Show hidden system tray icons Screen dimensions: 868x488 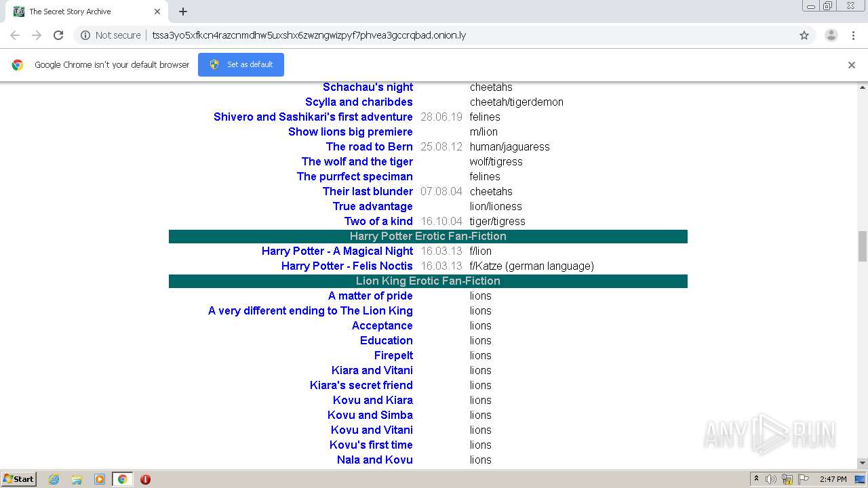(x=756, y=479)
